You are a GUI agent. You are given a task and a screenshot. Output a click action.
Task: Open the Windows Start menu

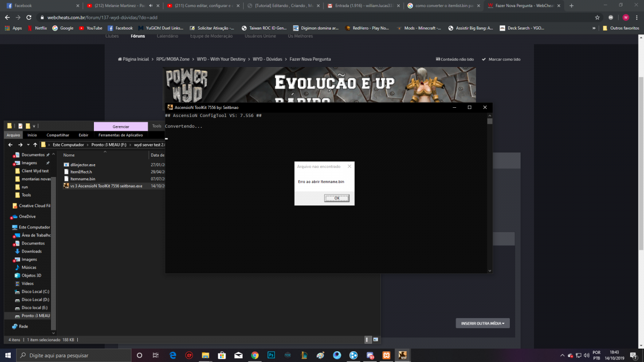click(8, 355)
